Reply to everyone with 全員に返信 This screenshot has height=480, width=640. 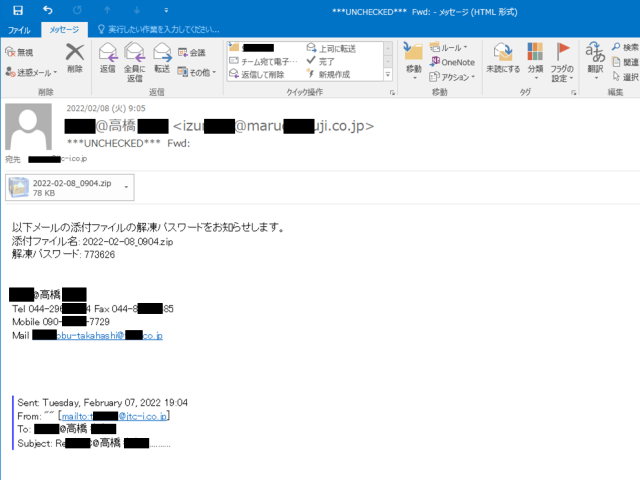(x=134, y=62)
